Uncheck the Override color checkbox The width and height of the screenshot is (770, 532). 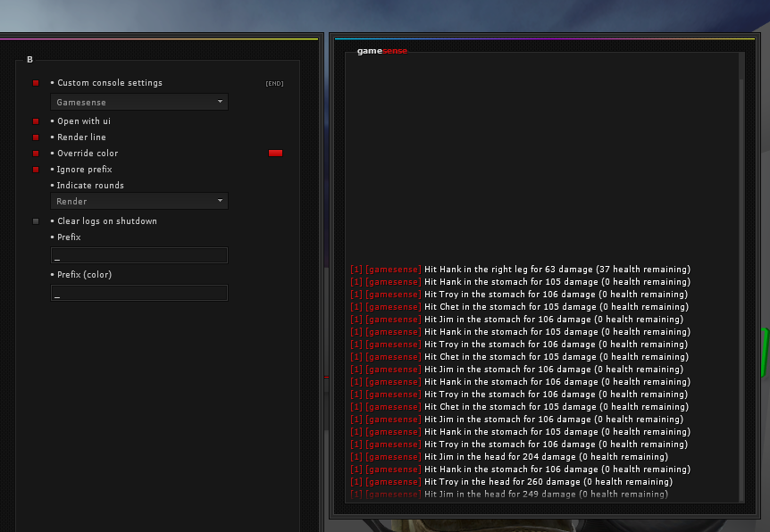pos(36,154)
